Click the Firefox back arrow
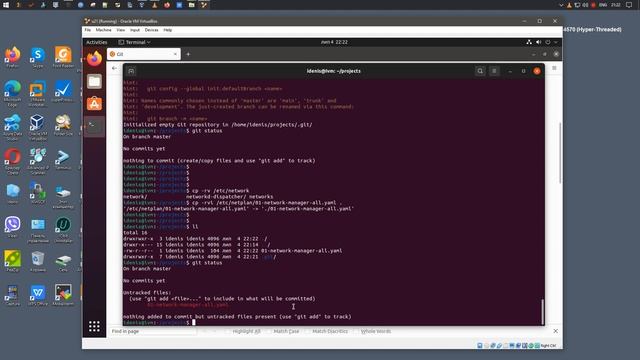The width and height of the screenshot is (640, 360). pos(114,68)
